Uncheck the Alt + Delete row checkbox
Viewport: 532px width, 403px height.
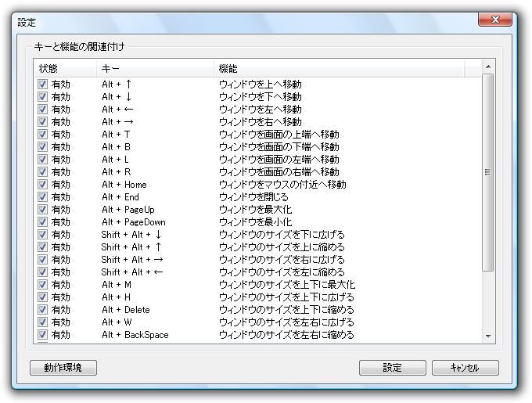click(42, 310)
